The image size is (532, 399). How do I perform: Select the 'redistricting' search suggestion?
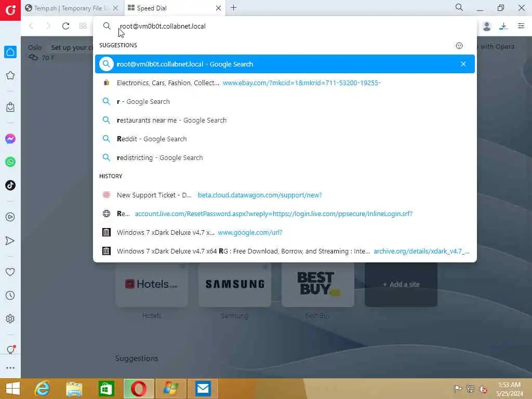tap(285, 157)
